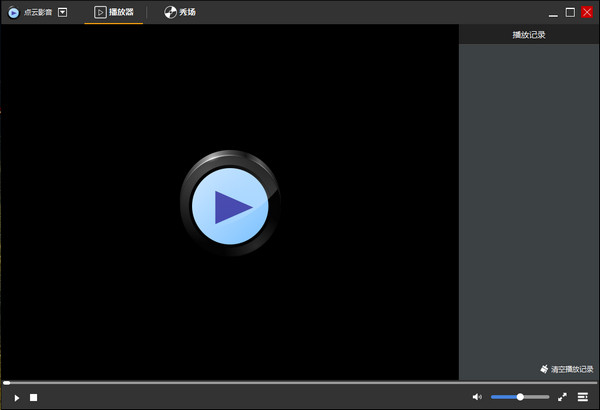Stop playback with the square stop icon
This screenshot has height=410, width=600.
point(34,398)
